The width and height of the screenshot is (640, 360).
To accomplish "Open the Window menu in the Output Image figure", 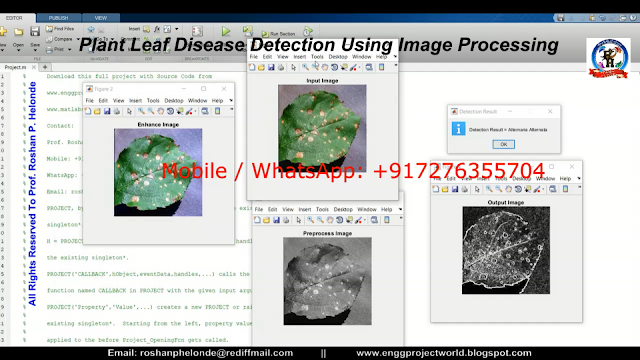I will pyautogui.click(x=545, y=178).
